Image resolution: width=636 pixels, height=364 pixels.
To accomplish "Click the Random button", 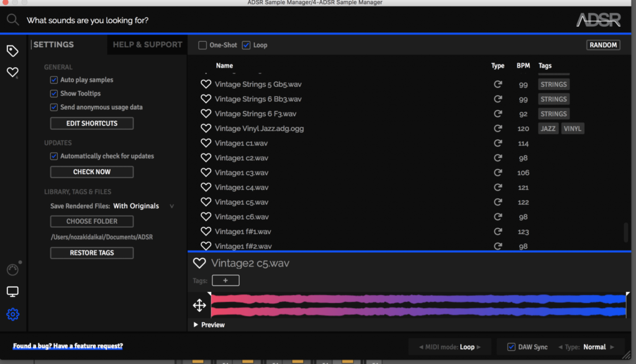I will click(x=602, y=45).
